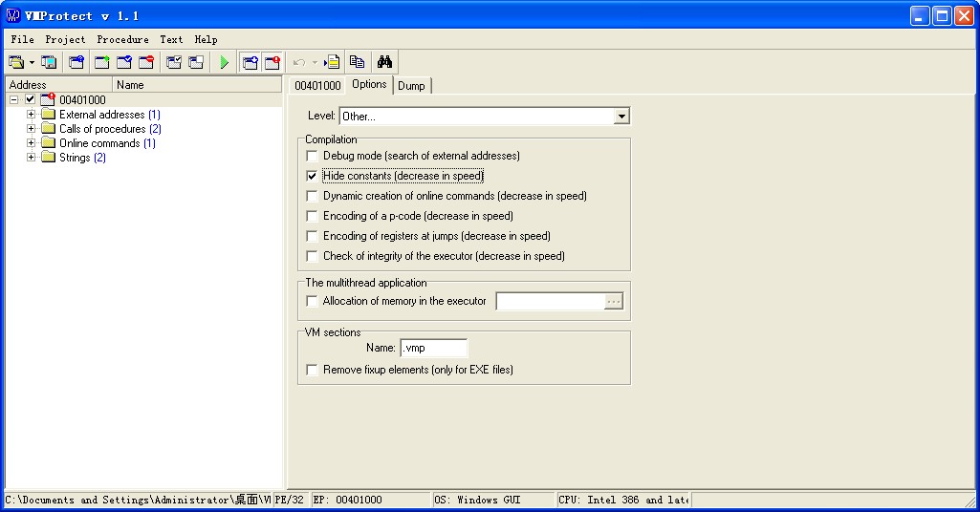Click the Online commands folder icon
The width and height of the screenshot is (980, 512).
point(48,142)
